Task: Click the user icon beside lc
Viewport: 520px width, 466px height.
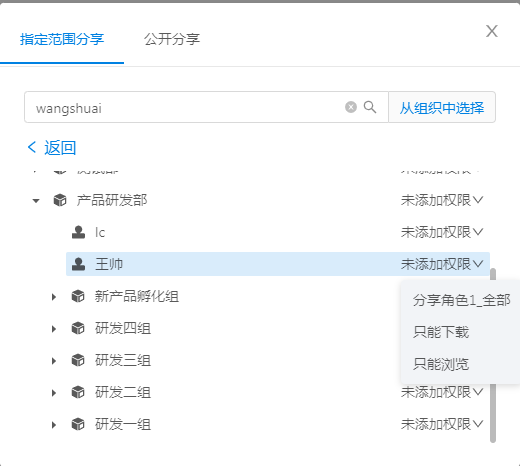Action: pos(78,232)
